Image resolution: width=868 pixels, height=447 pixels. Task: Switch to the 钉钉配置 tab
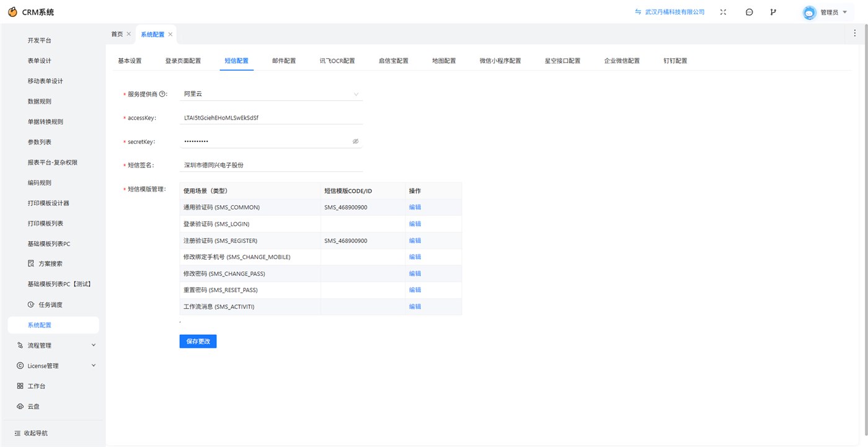(675, 61)
